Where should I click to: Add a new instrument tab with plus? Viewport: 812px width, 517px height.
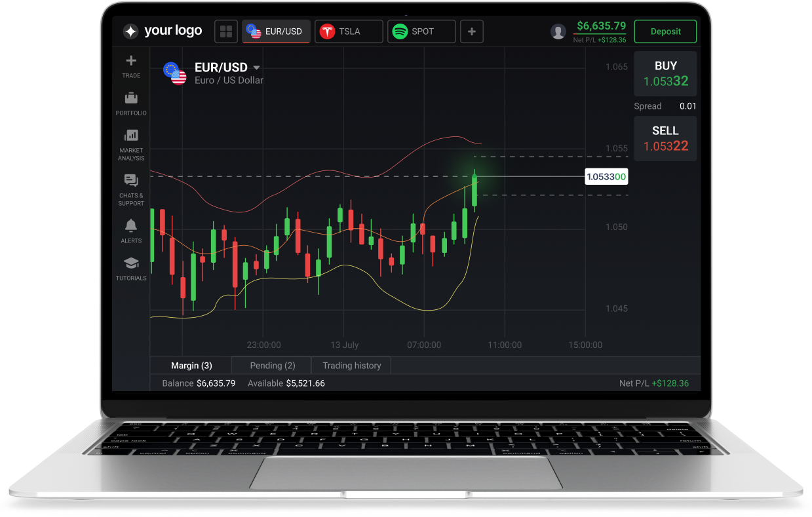472,31
